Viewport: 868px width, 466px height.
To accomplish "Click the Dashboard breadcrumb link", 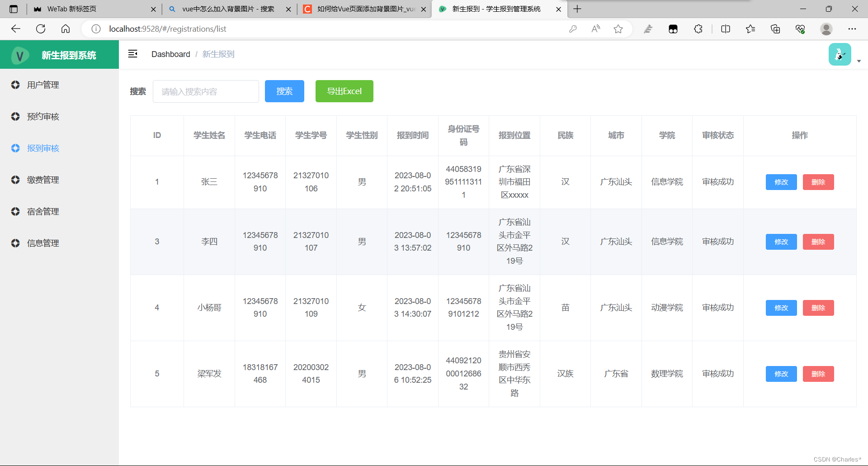I will point(170,54).
